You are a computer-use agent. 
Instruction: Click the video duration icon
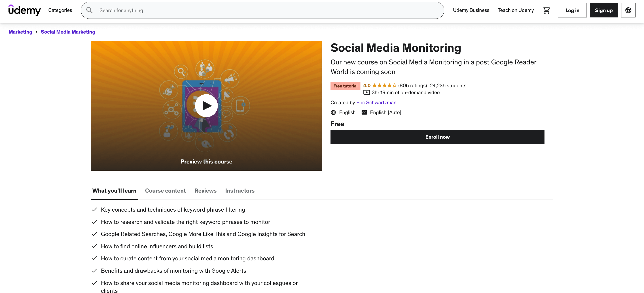pyautogui.click(x=366, y=92)
